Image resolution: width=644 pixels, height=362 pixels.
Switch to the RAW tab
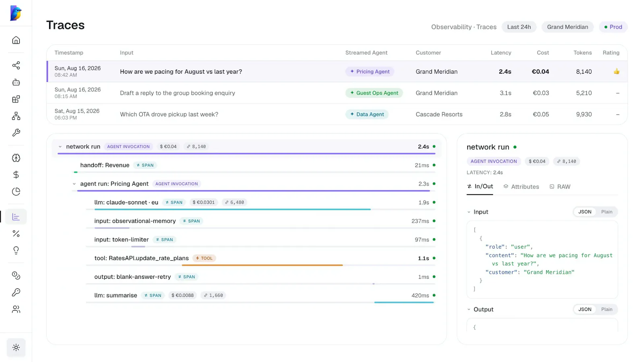pyautogui.click(x=560, y=187)
